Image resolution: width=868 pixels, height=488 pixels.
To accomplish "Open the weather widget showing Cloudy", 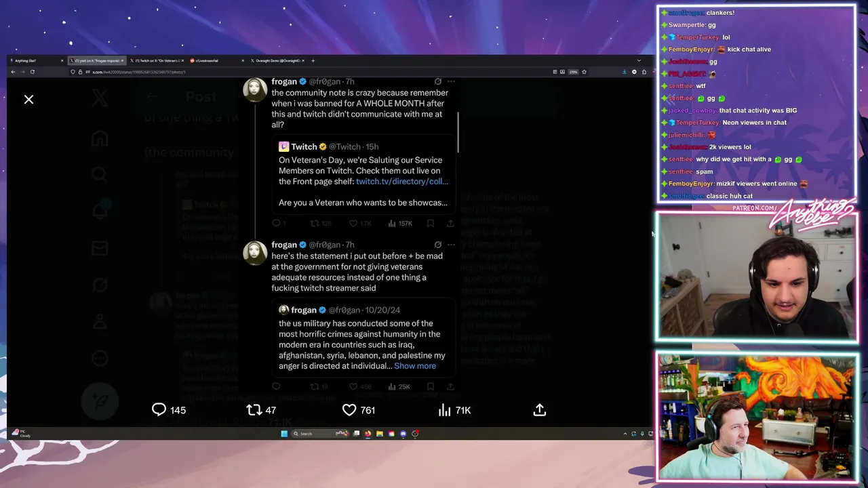I will point(22,434).
